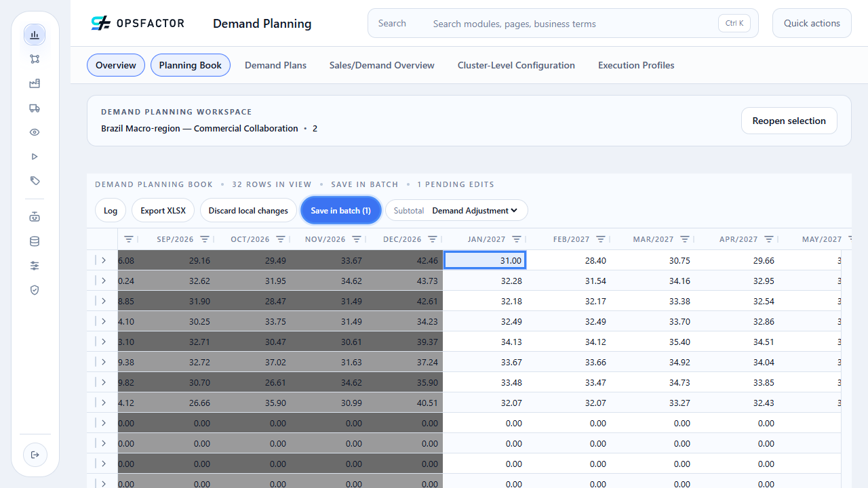Click the filter icon on APR/2027 column
868x488 pixels.
pyautogui.click(x=769, y=239)
